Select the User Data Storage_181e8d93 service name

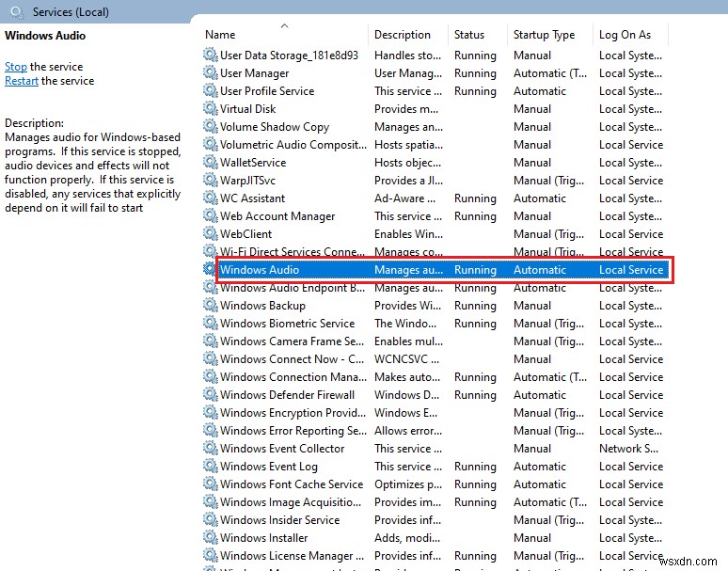click(x=289, y=56)
